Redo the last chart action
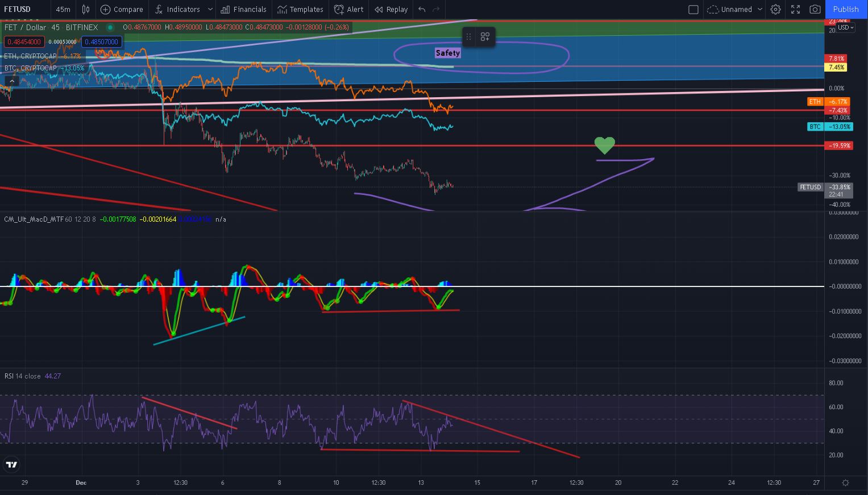This screenshot has height=495, width=868. 437,9
